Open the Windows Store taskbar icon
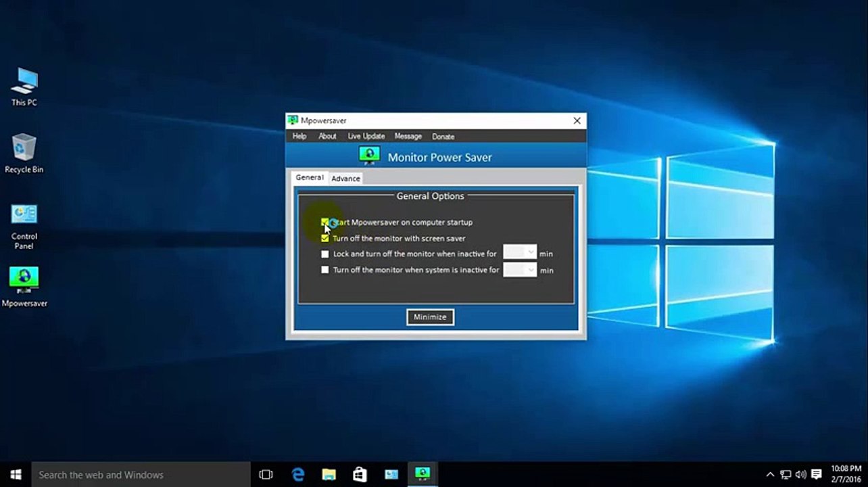The width and height of the screenshot is (868, 487). [360, 475]
